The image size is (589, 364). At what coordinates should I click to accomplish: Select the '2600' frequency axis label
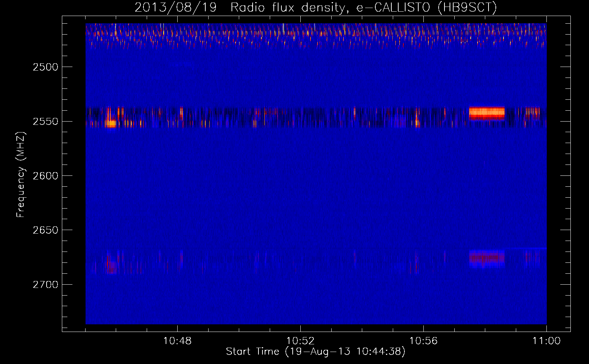click(45, 175)
